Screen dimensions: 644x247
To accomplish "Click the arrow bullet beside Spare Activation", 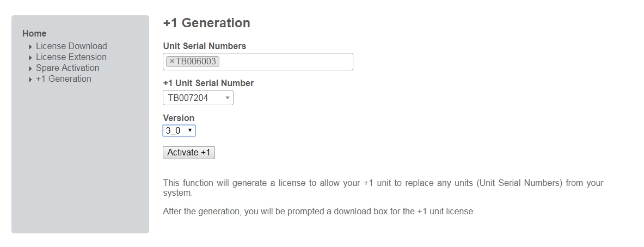I will point(30,69).
